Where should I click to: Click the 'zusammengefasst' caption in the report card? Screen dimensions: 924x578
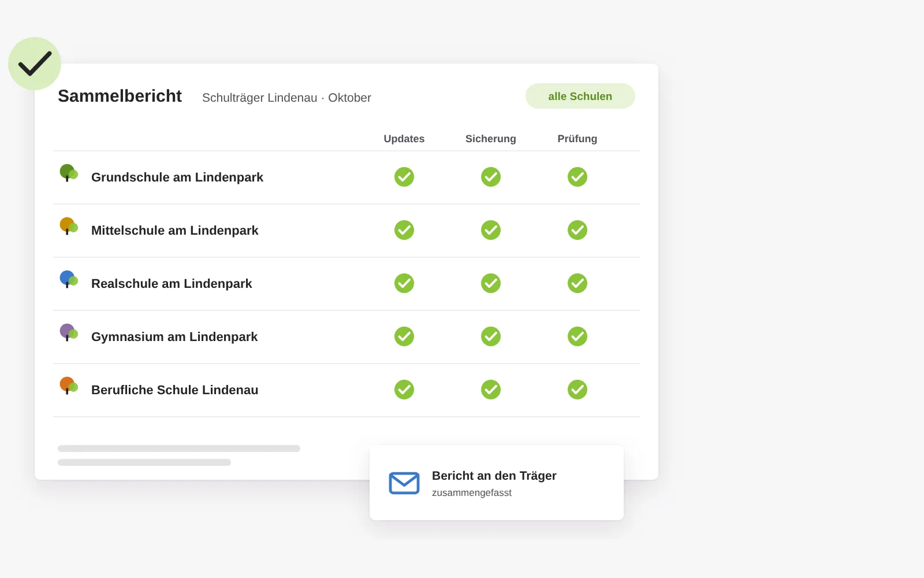[x=472, y=493]
